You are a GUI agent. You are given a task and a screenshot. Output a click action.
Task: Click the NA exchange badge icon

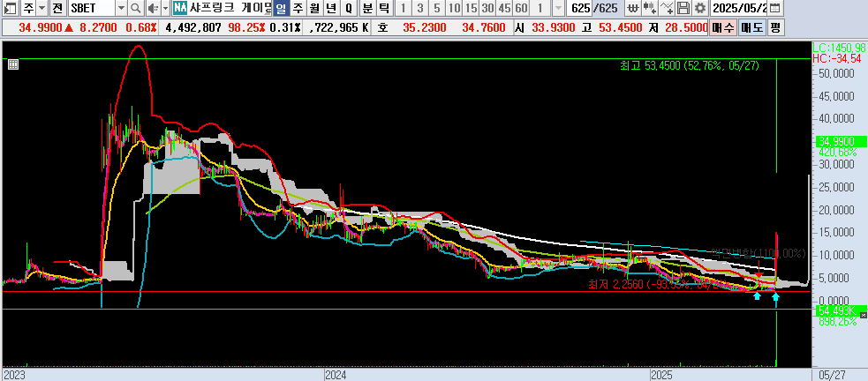(x=179, y=8)
